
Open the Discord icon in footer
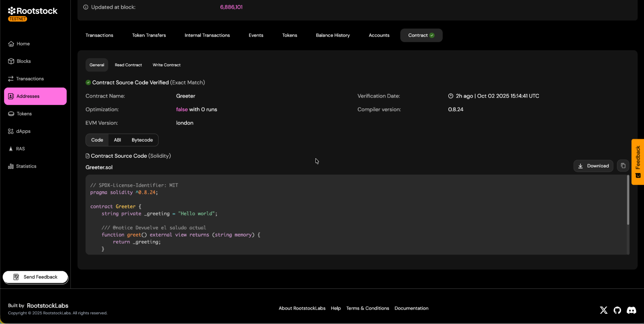631,310
